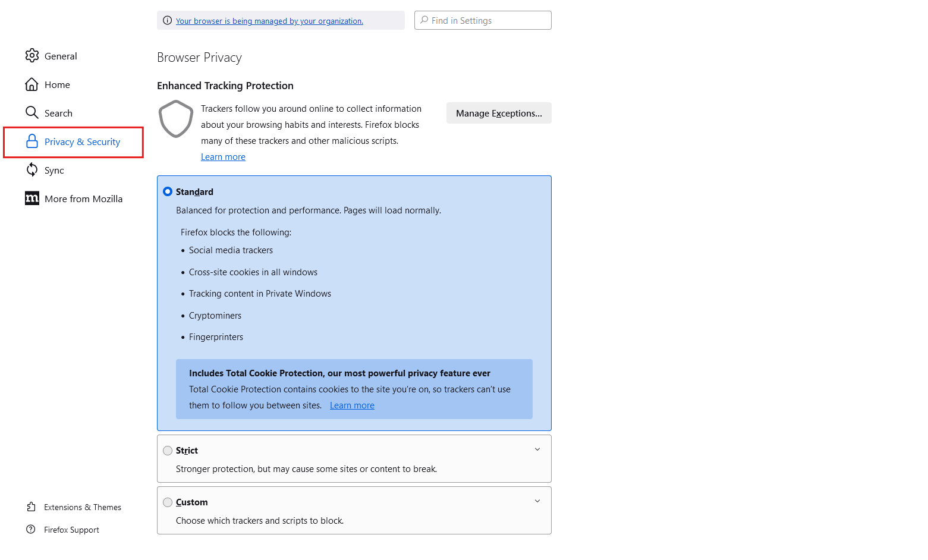Open the More from Mozilla tab
This screenshot has width=928, height=560.
click(83, 199)
